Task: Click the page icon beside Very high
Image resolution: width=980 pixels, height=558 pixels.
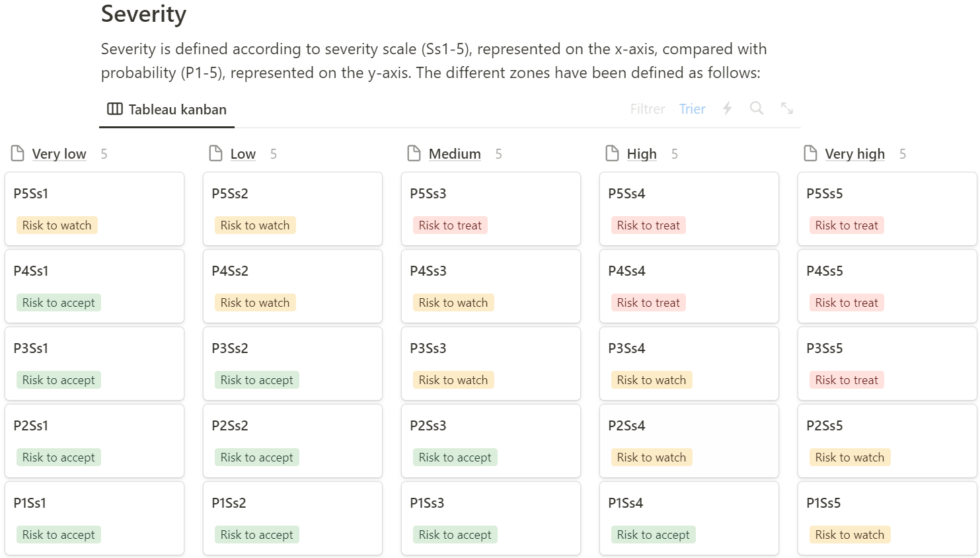Action: tap(811, 153)
